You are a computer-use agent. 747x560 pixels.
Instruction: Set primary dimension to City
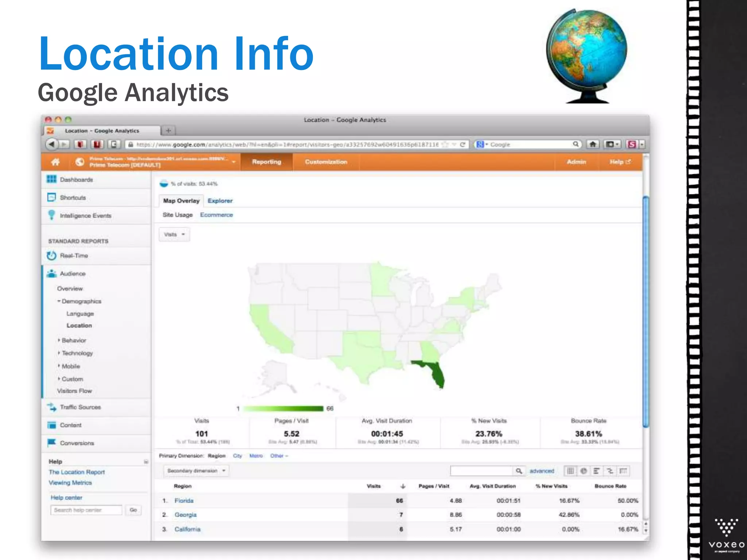coord(237,456)
